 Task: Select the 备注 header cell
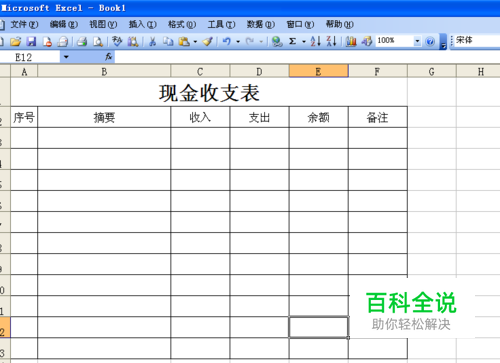click(x=378, y=117)
